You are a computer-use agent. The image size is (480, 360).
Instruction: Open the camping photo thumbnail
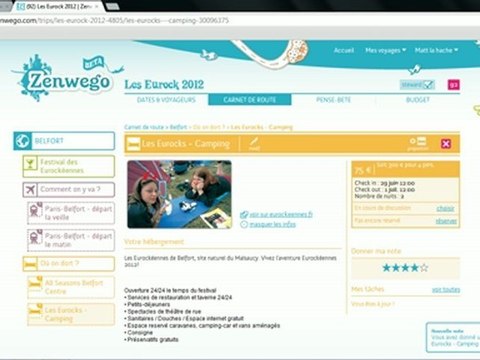(x=179, y=194)
